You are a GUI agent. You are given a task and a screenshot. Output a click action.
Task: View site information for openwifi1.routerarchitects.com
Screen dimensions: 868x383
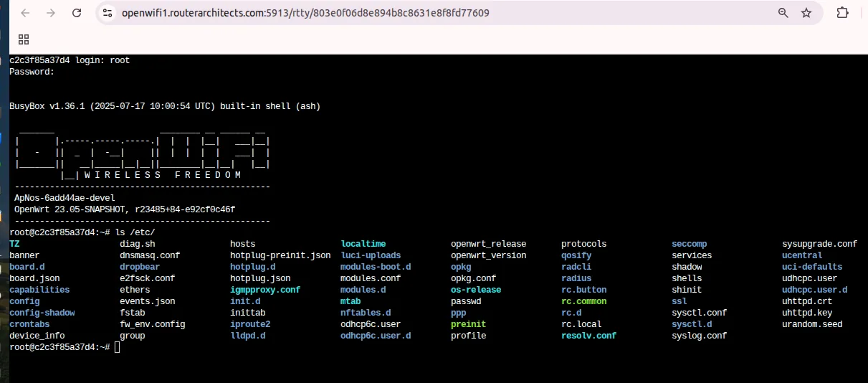[x=108, y=13]
